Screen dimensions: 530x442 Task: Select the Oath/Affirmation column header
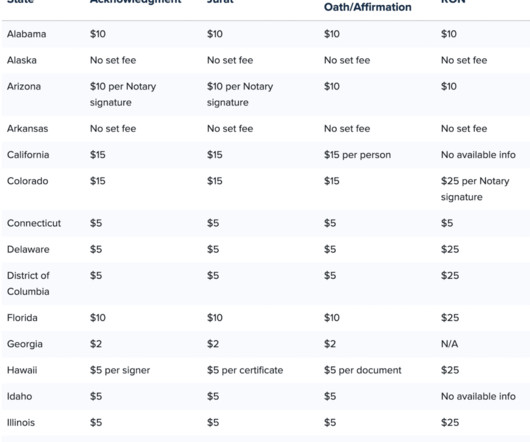pos(367,7)
